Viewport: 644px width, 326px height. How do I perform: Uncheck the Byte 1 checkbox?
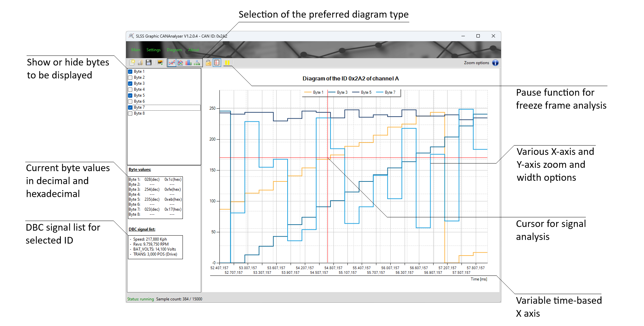point(130,71)
